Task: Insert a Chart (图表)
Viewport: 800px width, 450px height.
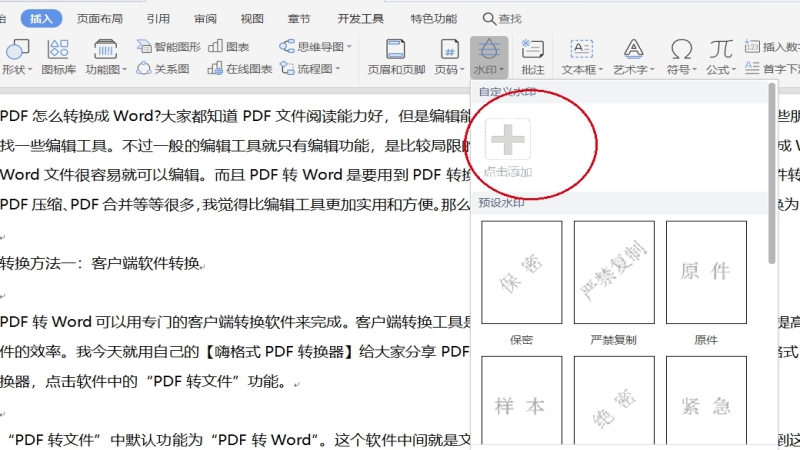Action: click(230, 46)
